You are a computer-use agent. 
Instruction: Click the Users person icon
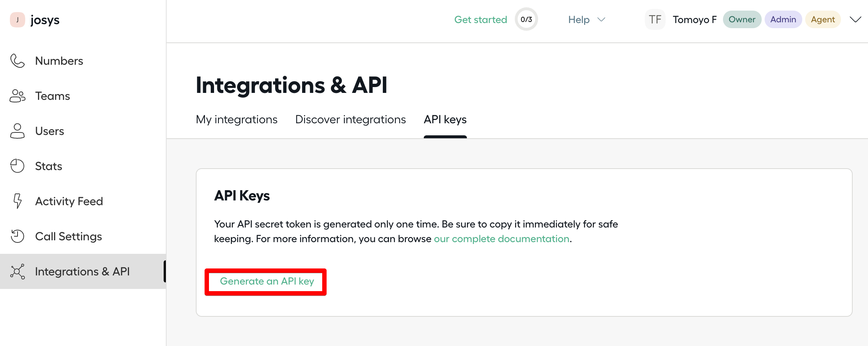pos(17,131)
